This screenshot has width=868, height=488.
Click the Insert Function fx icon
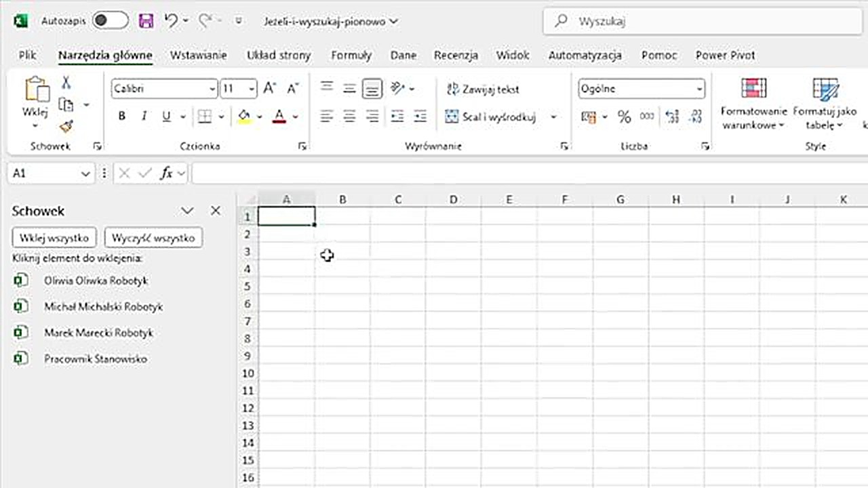click(166, 174)
